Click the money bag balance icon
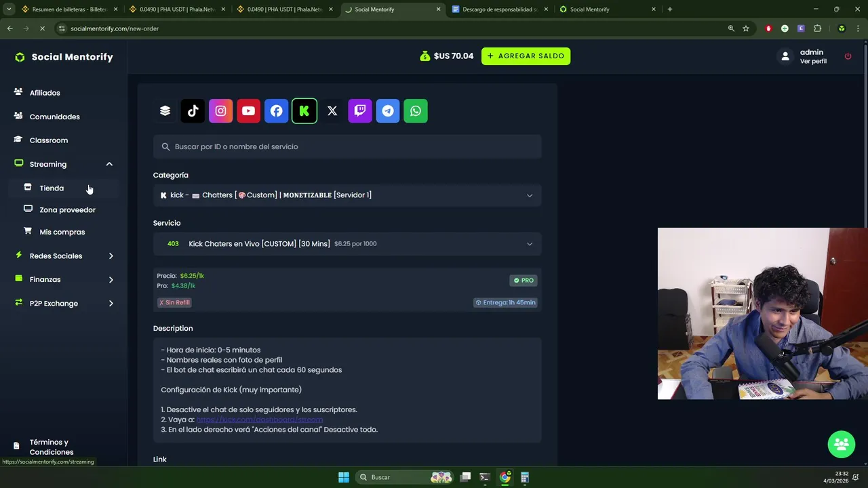Screen dimensions: 868x488 [x=425, y=56]
